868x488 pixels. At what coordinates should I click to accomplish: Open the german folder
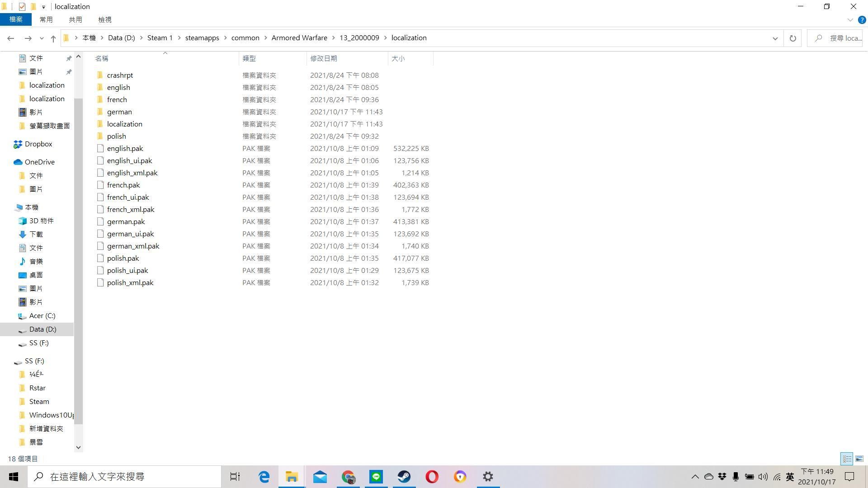pyautogui.click(x=119, y=112)
